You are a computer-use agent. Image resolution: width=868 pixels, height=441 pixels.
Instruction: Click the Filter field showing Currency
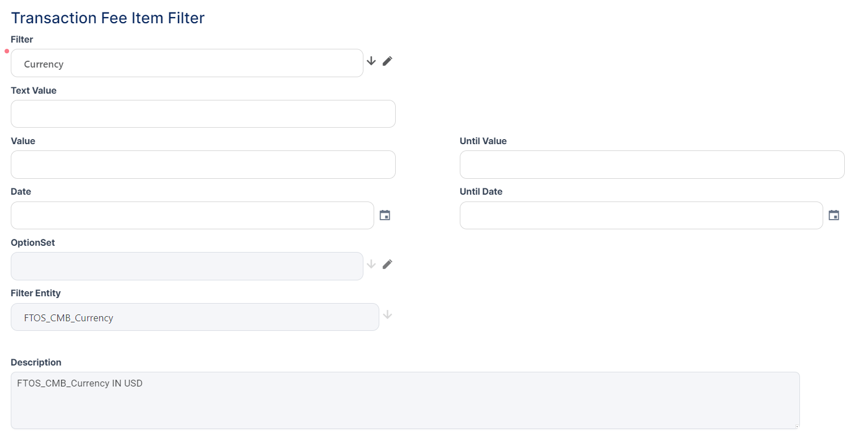pos(187,64)
